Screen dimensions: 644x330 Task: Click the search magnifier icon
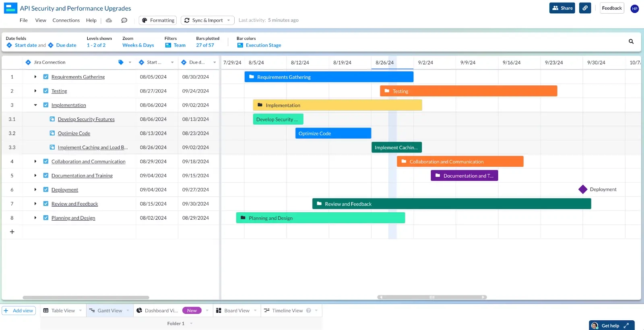(631, 41)
